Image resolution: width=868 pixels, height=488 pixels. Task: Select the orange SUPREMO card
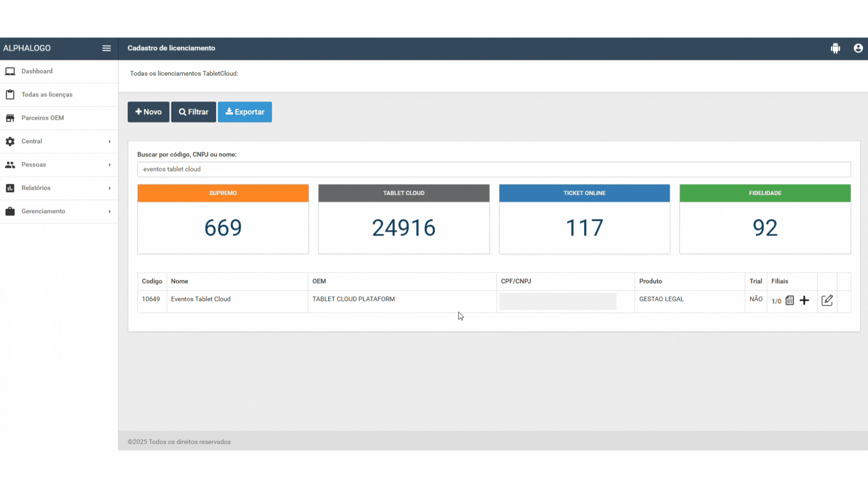[x=223, y=219]
